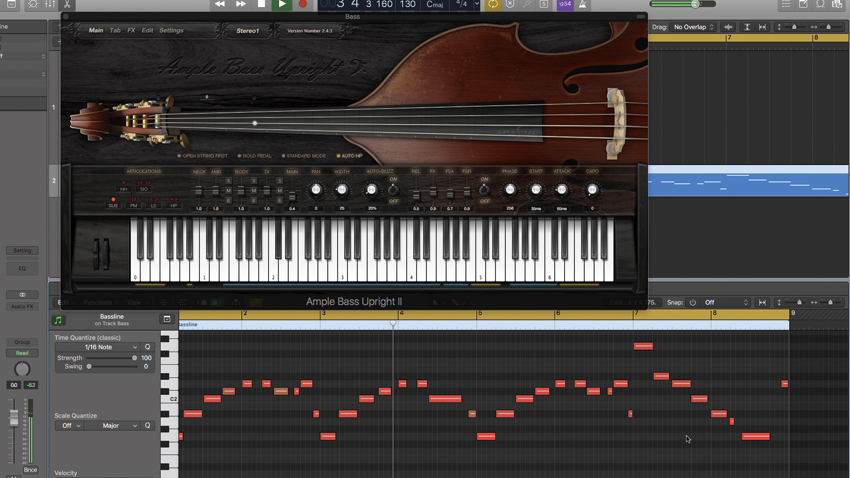Open the mixer faders toolbar icon

pos(50,4)
